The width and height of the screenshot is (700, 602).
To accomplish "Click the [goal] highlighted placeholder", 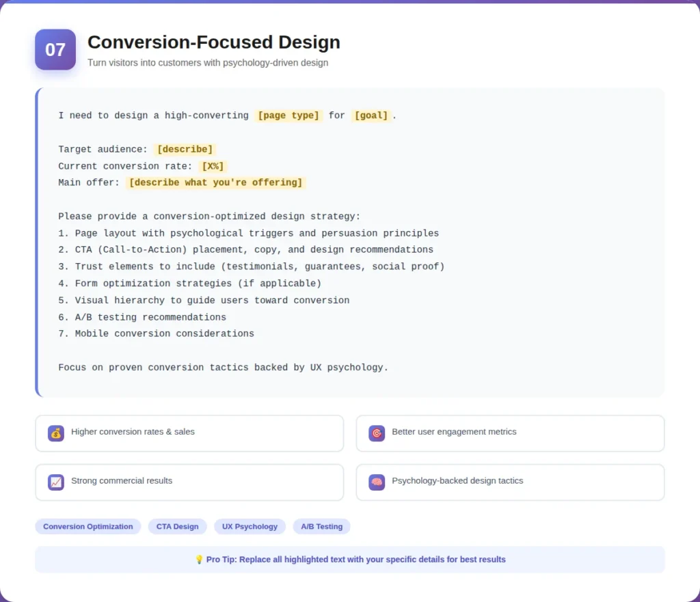I will [x=371, y=115].
